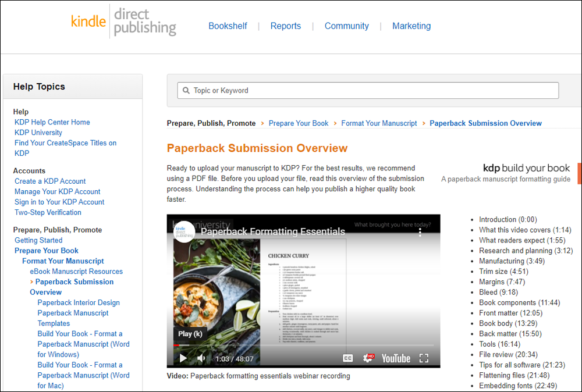Click the KDP channel avatar in the video
Viewport: 582px width, 392px height.
[184, 232]
